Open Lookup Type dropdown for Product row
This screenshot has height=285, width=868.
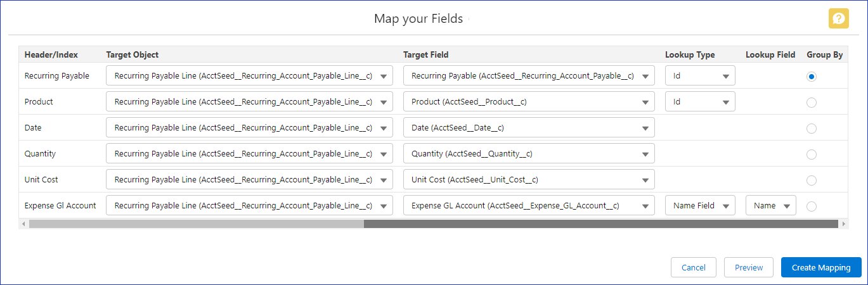coord(700,102)
